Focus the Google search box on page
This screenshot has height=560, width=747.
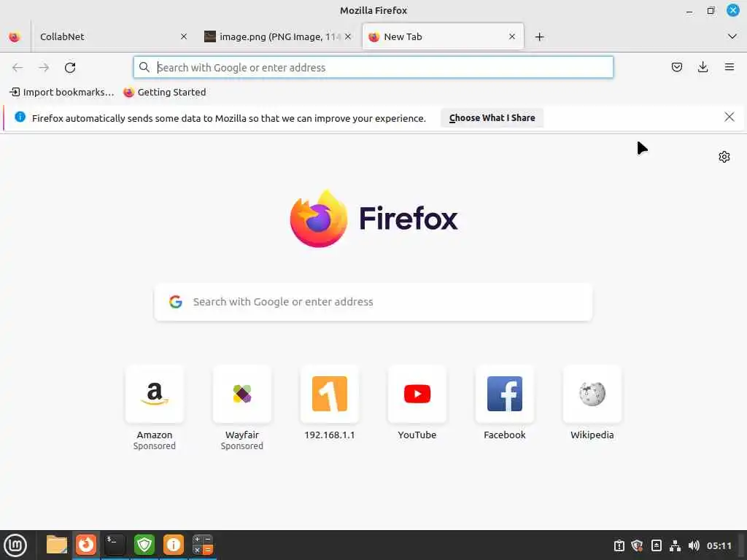373,302
